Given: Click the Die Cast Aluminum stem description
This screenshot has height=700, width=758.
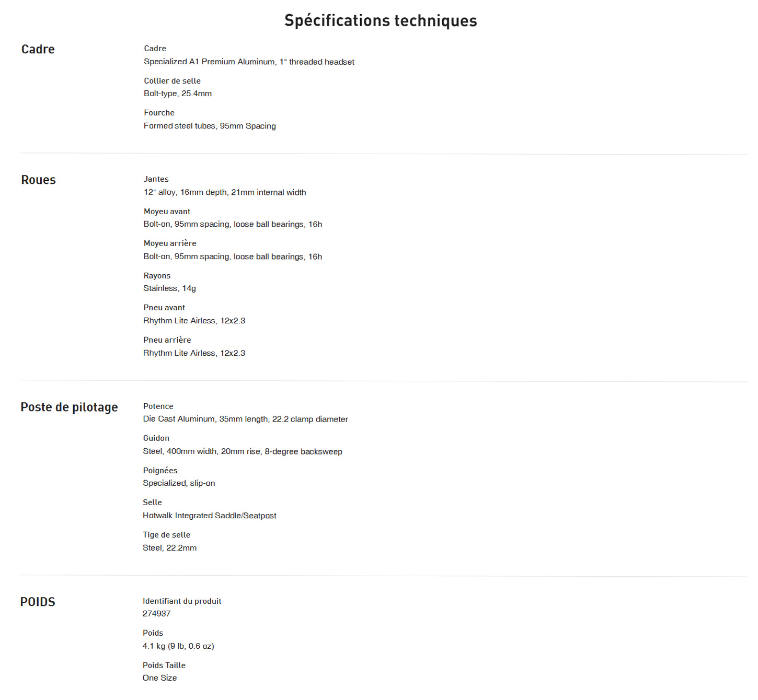Looking at the screenshot, I should point(245,419).
